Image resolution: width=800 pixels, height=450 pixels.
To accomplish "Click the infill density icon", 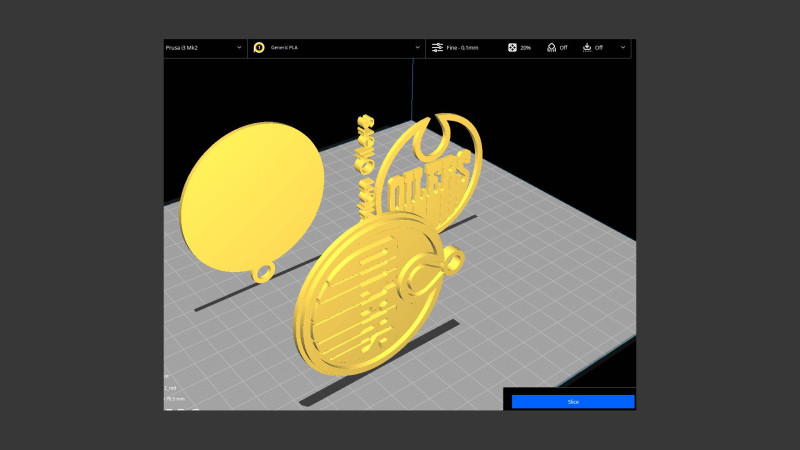I will (512, 47).
